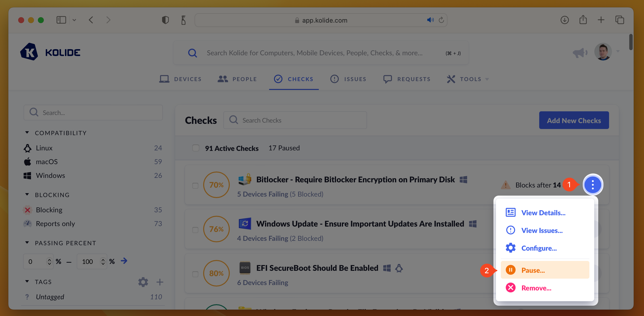The height and width of the screenshot is (316, 644).
Task: Open 5 Devices Failing link
Action: (262, 194)
